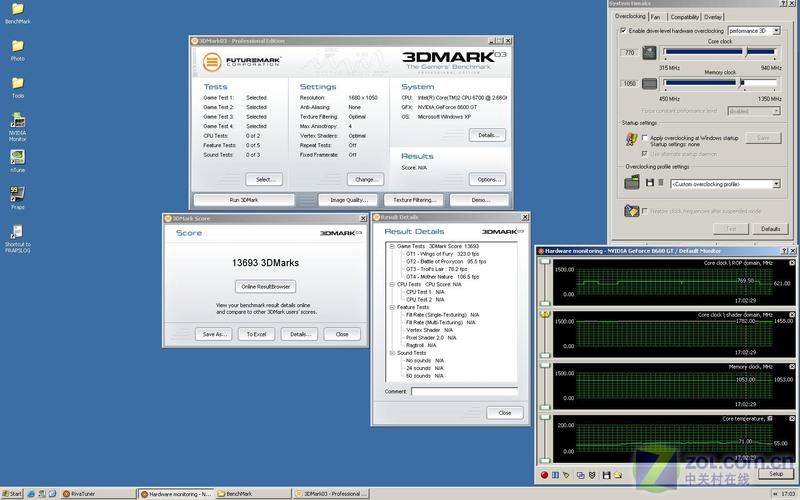Click the restore clock frequencies icon
The image size is (800, 500).
[632, 210]
